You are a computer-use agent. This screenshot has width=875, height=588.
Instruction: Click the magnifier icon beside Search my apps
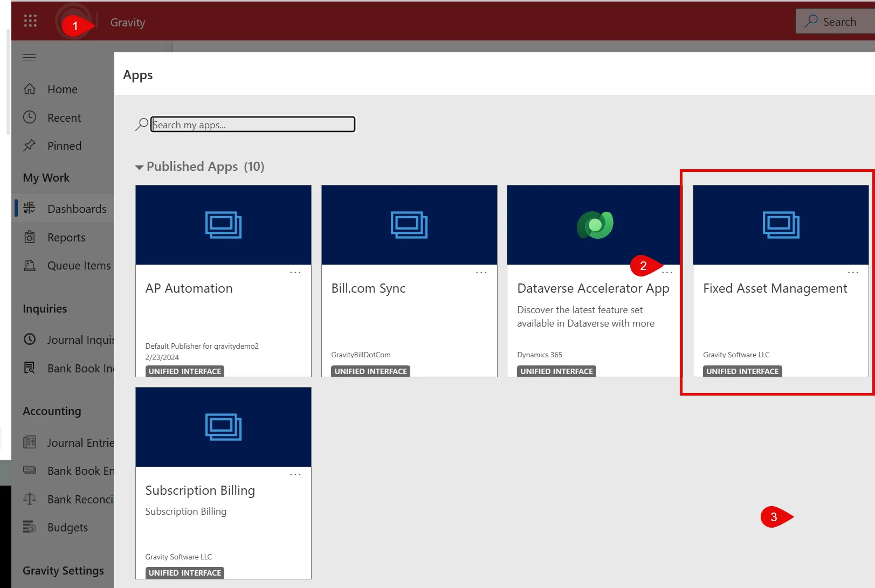(x=141, y=124)
